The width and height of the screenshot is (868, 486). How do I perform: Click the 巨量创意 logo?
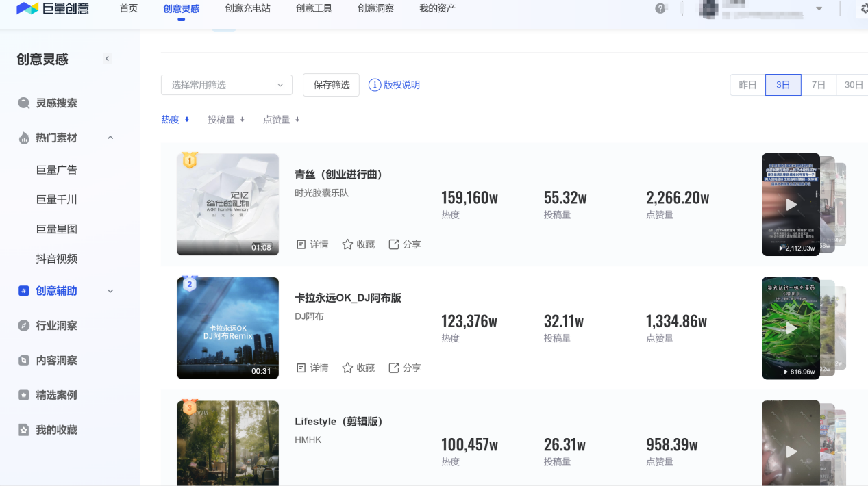pos(53,9)
